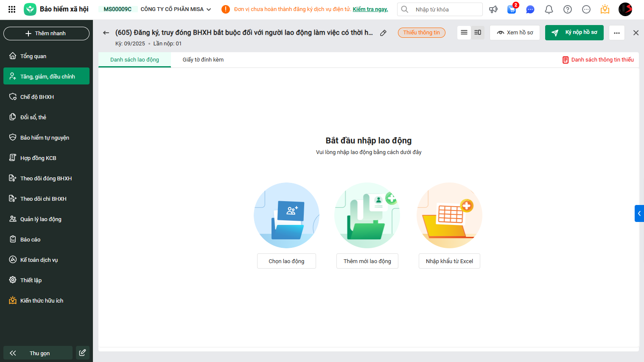Open Tổng quan in the sidebar
The height and width of the screenshot is (362, 644).
pyautogui.click(x=46, y=56)
